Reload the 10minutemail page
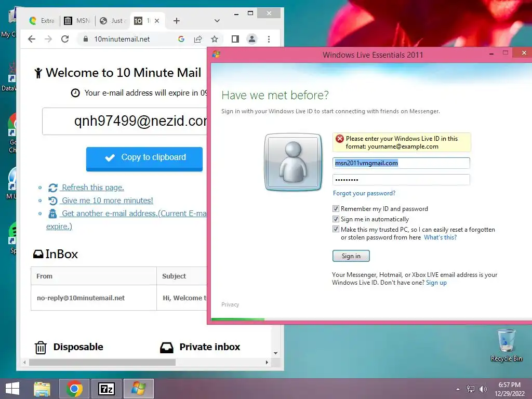 point(65,39)
